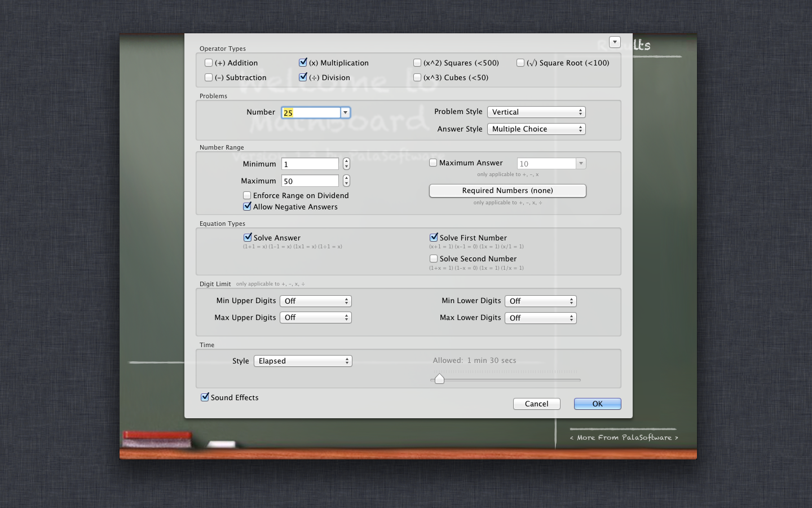Open More From PalaSoftware link
This screenshot has width=812, height=508.
tap(624, 437)
